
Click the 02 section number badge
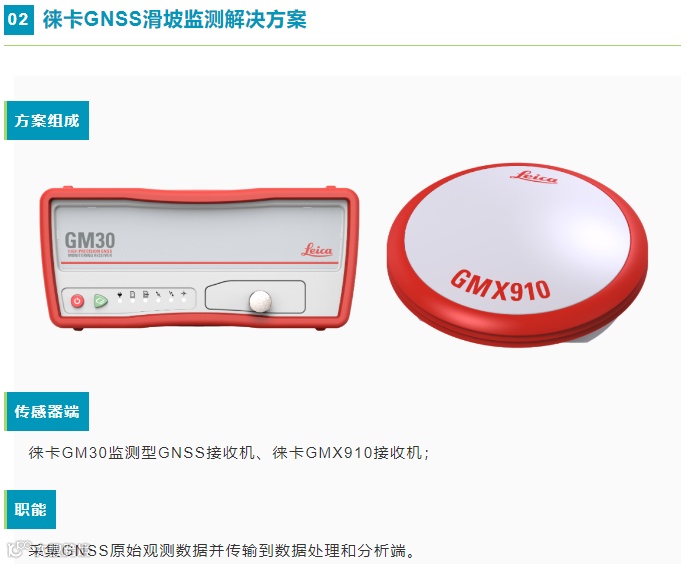(19, 19)
